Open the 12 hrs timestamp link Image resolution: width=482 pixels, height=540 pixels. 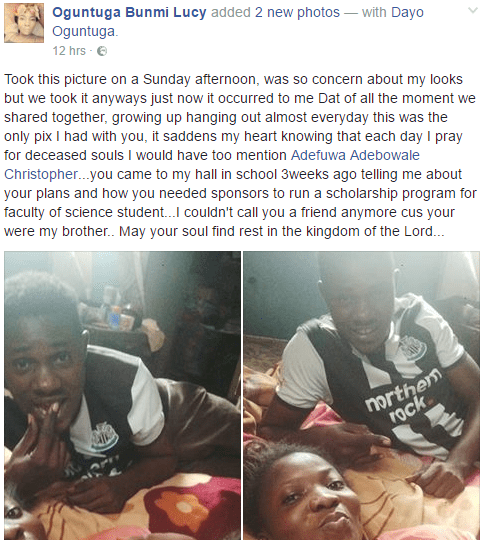(x=69, y=51)
